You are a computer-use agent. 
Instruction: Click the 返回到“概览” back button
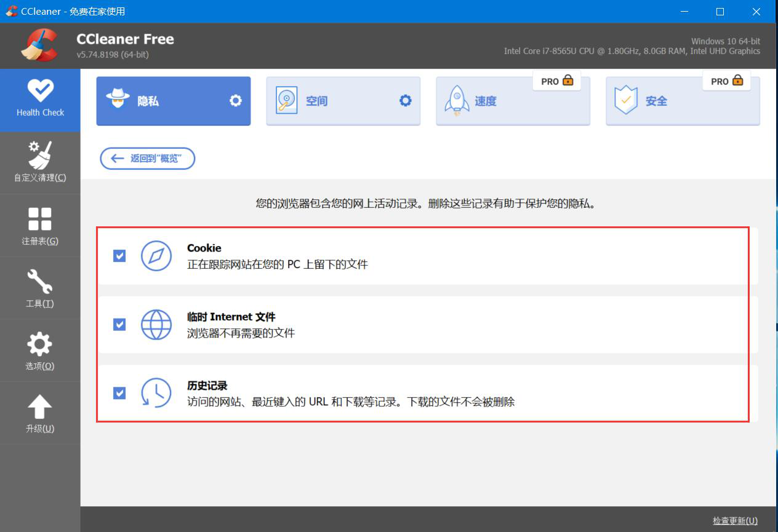point(148,159)
